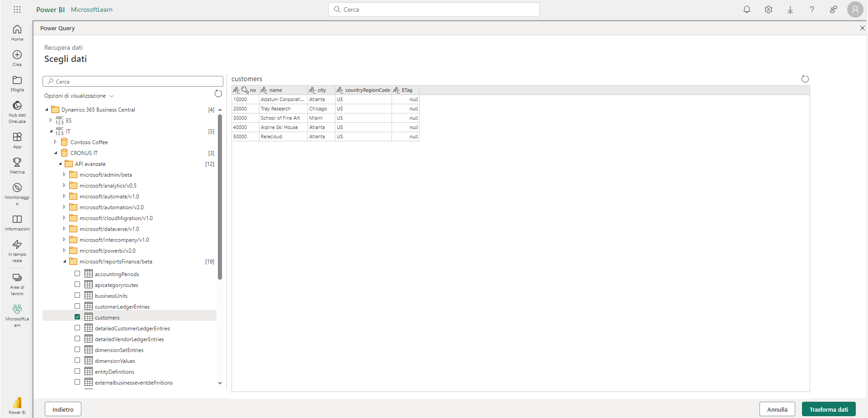Check the customerLedgerEntries checkbox
868x418 pixels.
click(x=77, y=306)
